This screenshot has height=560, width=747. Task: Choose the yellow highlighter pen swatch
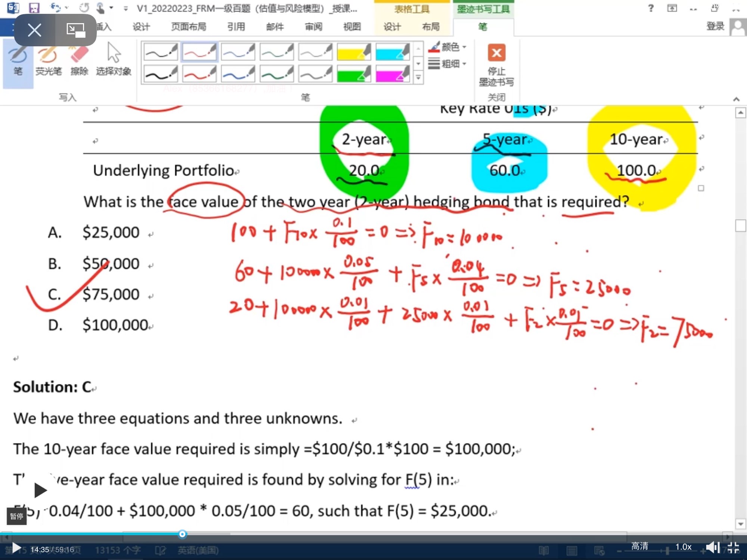click(x=353, y=52)
